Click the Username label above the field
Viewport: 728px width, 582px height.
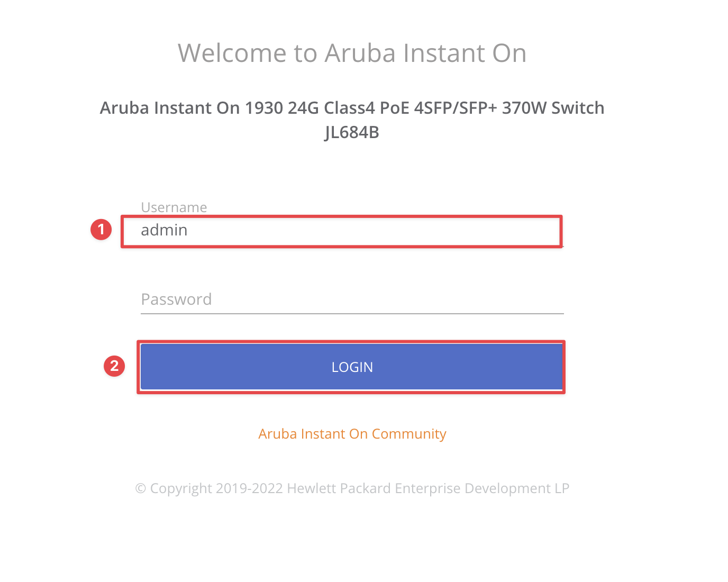174,207
